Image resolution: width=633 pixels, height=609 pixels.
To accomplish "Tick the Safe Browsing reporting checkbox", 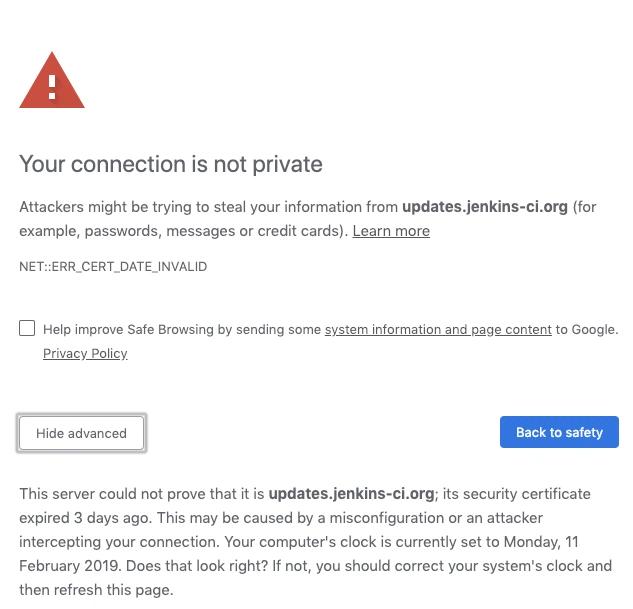I will [x=27, y=328].
